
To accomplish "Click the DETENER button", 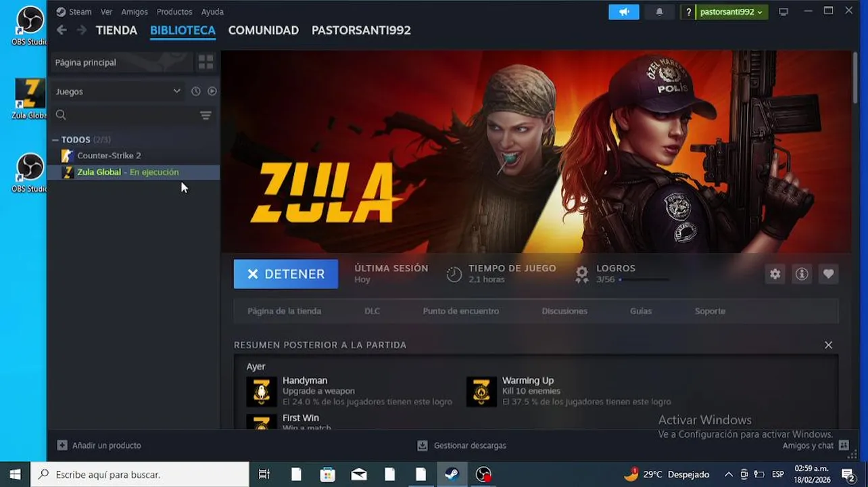I will tap(286, 274).
